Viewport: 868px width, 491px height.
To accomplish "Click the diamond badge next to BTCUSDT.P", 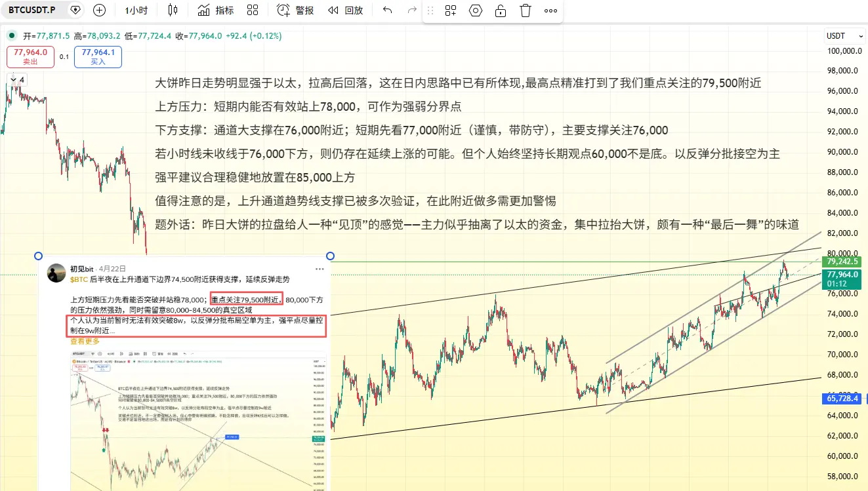I will (x=75, y=10).
